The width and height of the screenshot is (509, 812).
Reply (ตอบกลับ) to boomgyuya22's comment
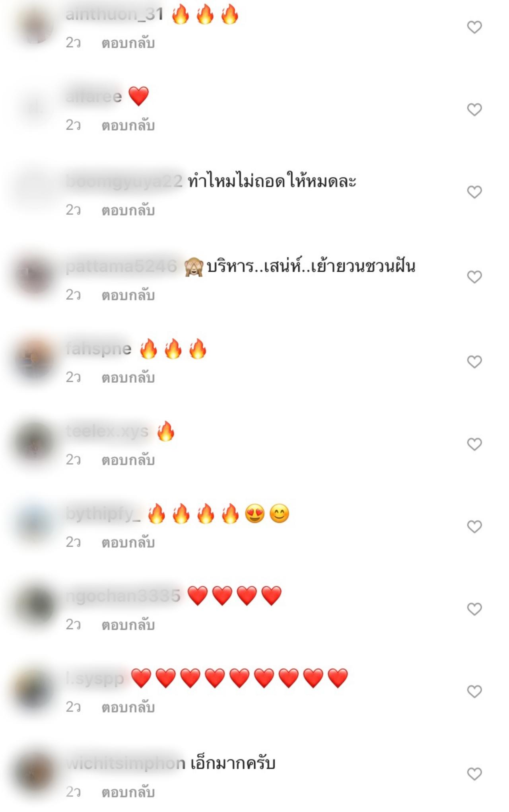(128, 210)
